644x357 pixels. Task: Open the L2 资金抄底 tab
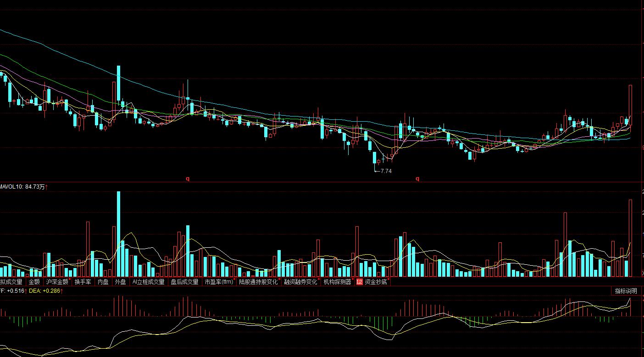click(372, 282)
